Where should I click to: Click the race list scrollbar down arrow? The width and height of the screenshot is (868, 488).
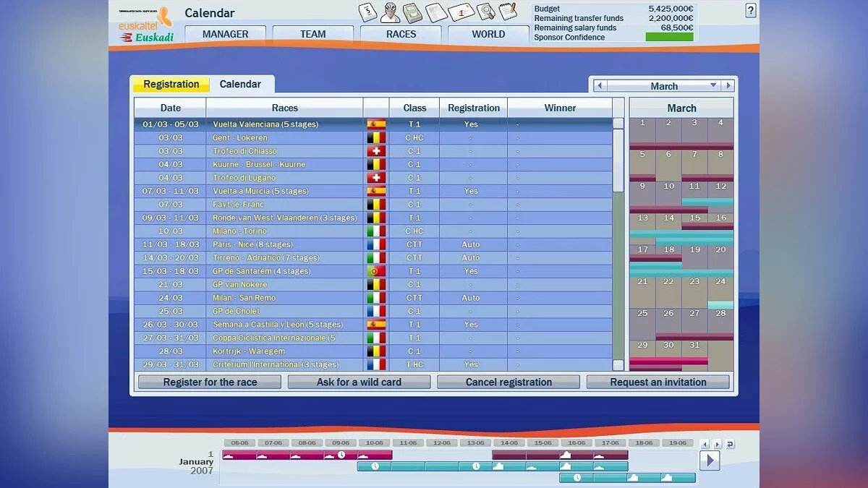(x=618, y=365)
